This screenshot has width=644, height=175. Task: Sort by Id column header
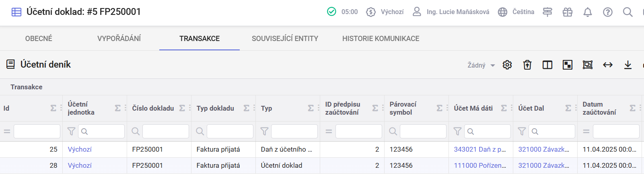point(6,108)
